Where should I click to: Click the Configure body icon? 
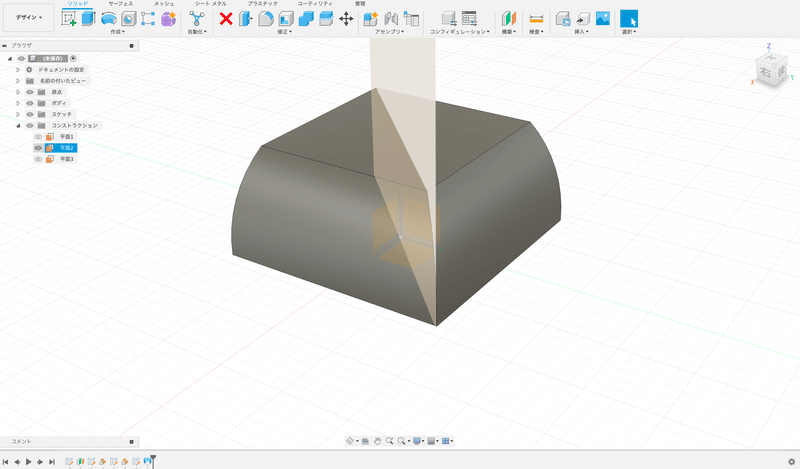[x=449, y=19]
